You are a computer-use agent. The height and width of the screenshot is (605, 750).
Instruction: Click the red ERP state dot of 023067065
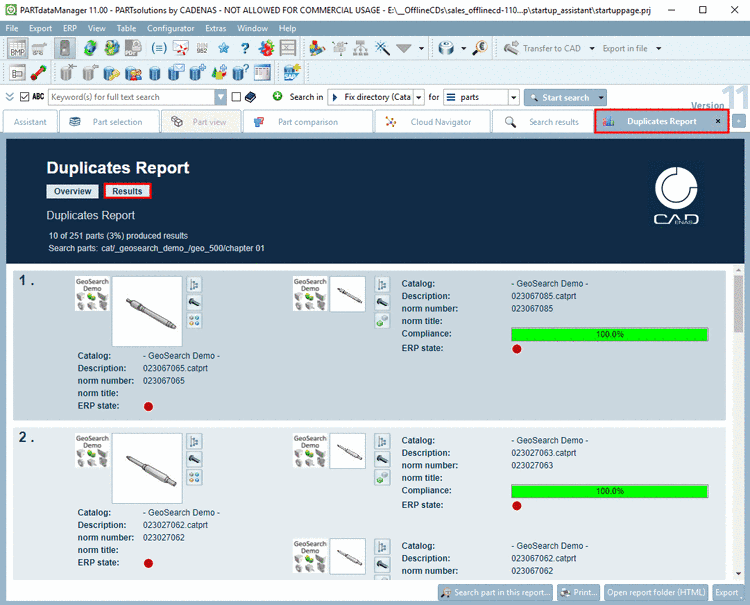(x=149, y=407)
